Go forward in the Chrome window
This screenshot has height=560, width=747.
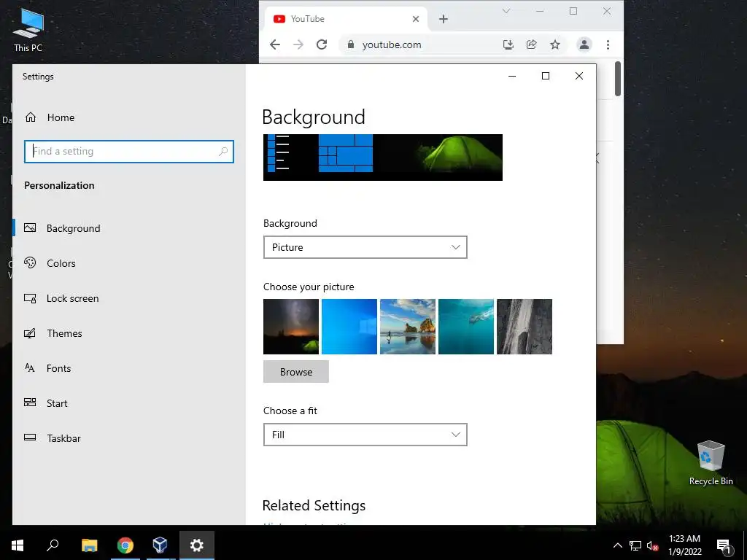[x=298, y=44]
